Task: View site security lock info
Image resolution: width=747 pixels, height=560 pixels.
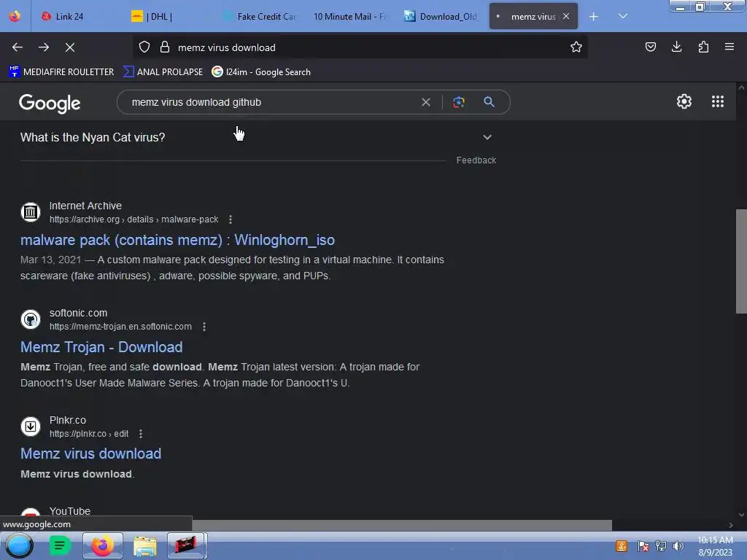Action: (x=165, y=47)
